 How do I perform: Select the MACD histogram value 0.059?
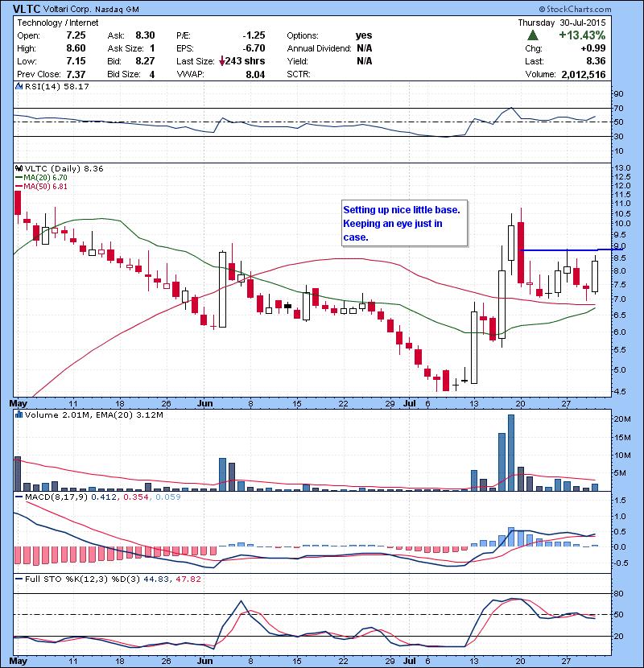point(168,497)
